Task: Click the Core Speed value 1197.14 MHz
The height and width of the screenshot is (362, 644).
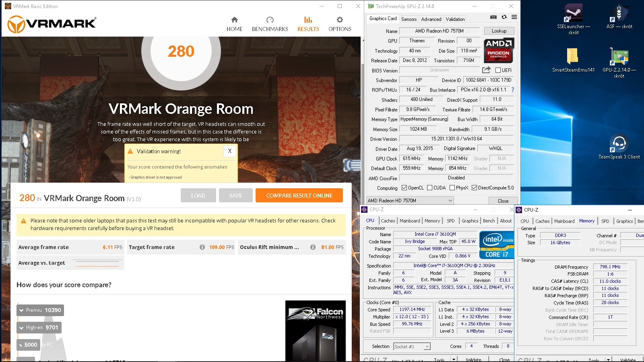Action: point(412,310)
